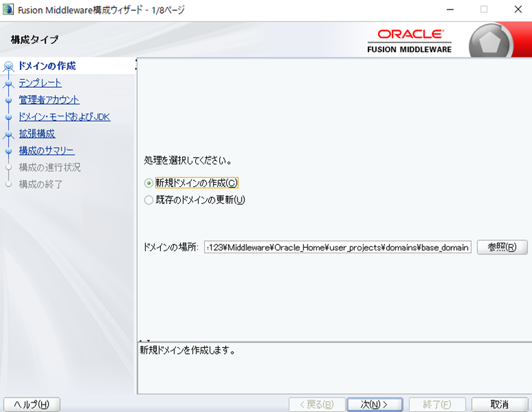Click the step node icon beside 構成のサマリー
Image resolution: width=532 pixels, height=412 pixels.
point(8,151)
